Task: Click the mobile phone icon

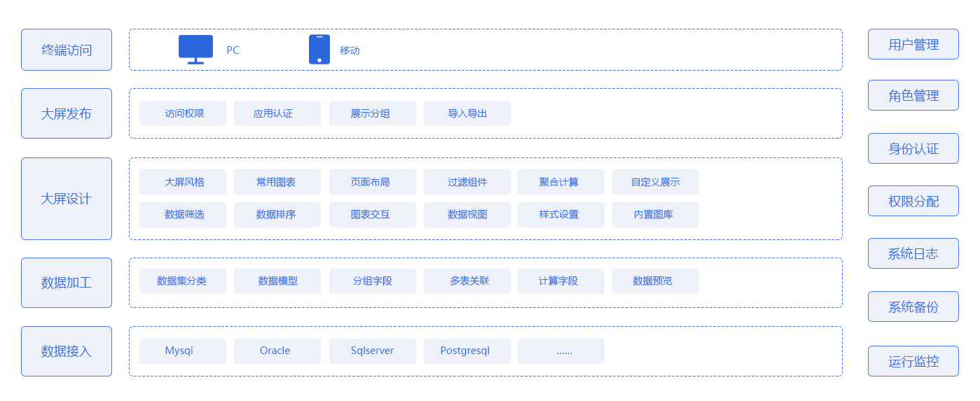Action: click(319, 50)
